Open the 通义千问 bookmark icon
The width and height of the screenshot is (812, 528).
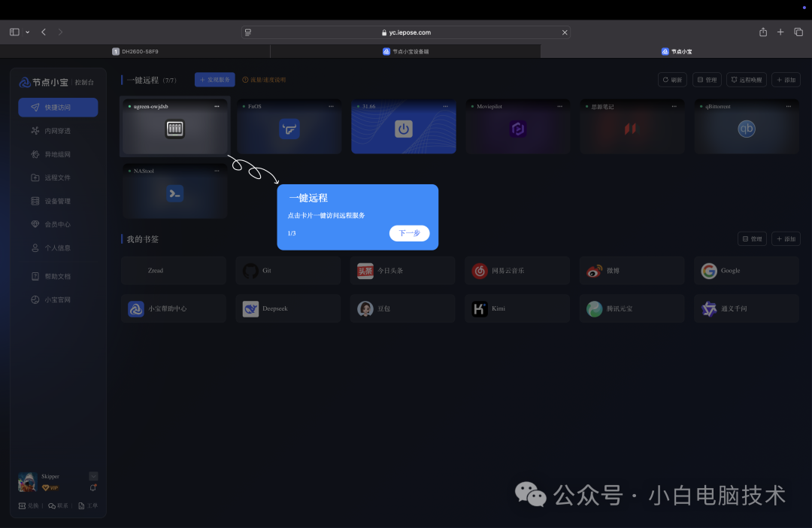[x=709, y=309]
